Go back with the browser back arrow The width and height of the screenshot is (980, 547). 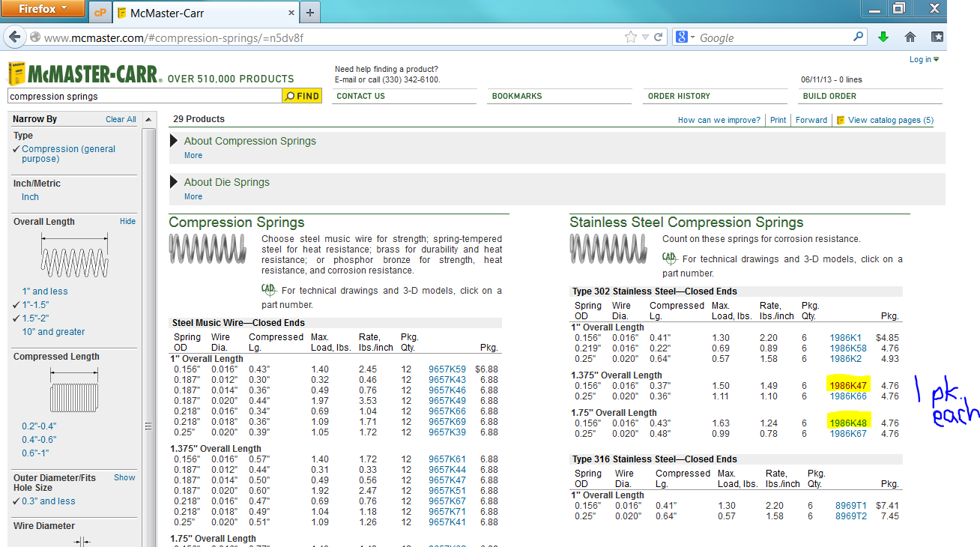(x=16, y=37)
